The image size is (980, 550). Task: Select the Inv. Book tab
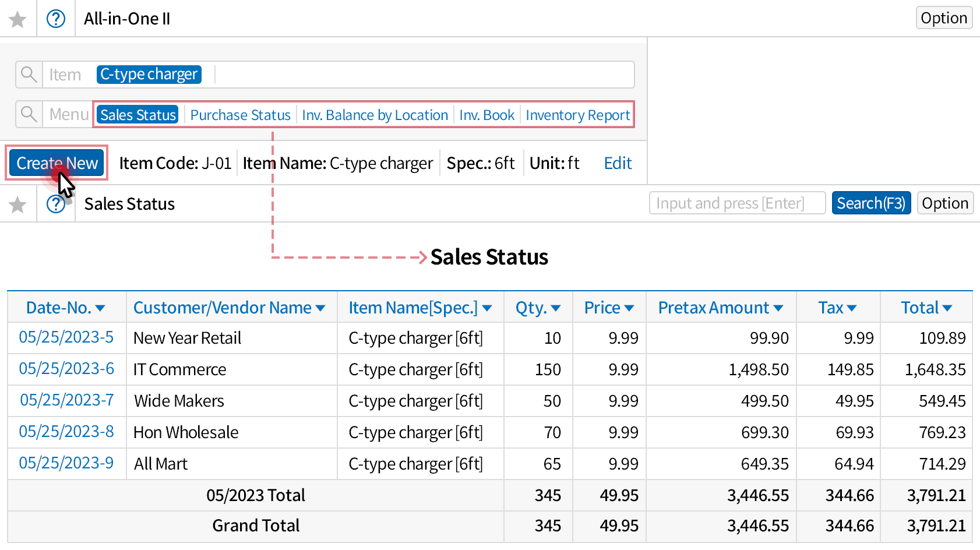487,115
